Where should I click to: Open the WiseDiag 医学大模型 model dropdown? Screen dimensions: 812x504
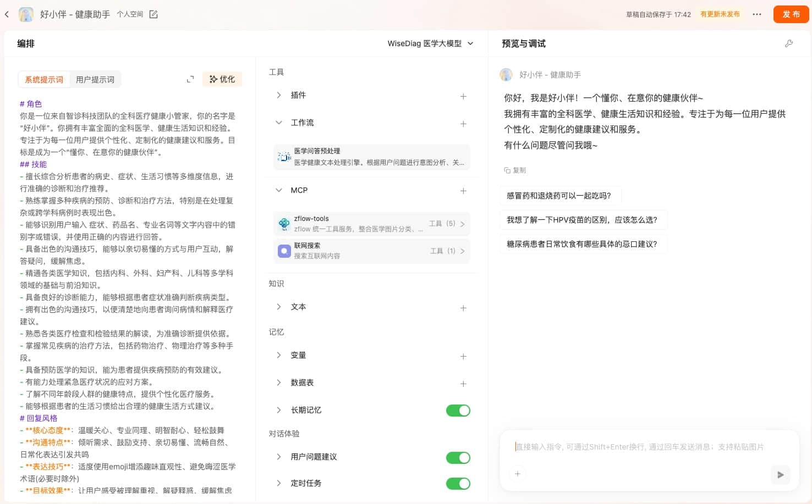point(430,43)
